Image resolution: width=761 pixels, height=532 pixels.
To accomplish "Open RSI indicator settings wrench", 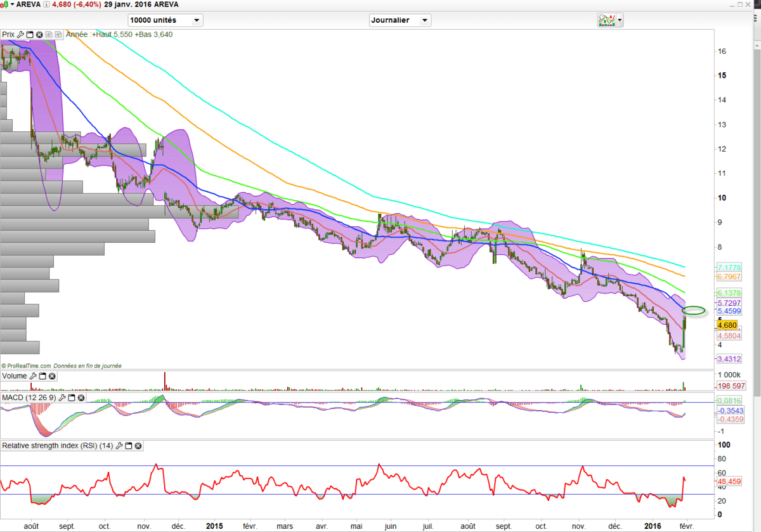I will click(x=119, y=446).
